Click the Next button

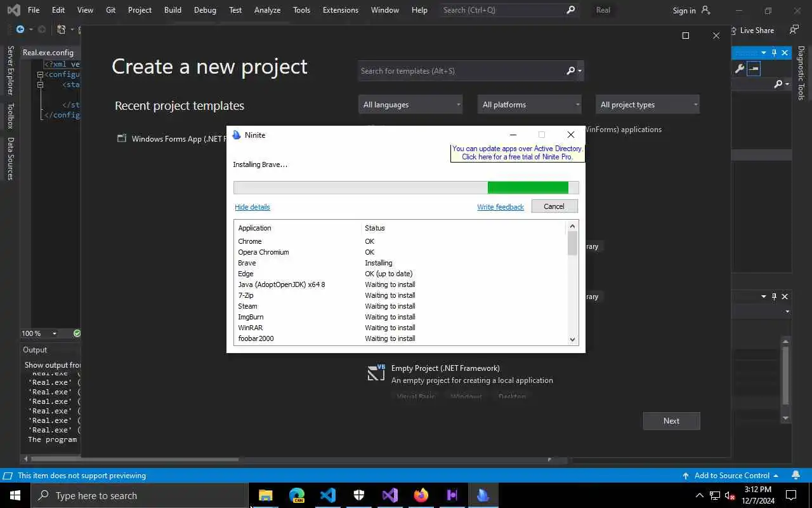click(x=671, y=421)
